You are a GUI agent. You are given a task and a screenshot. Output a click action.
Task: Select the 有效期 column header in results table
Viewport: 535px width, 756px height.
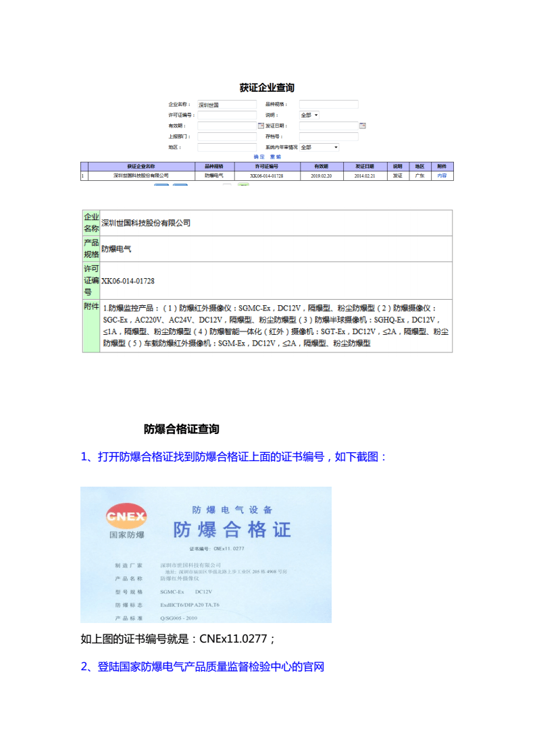point(322,166)
